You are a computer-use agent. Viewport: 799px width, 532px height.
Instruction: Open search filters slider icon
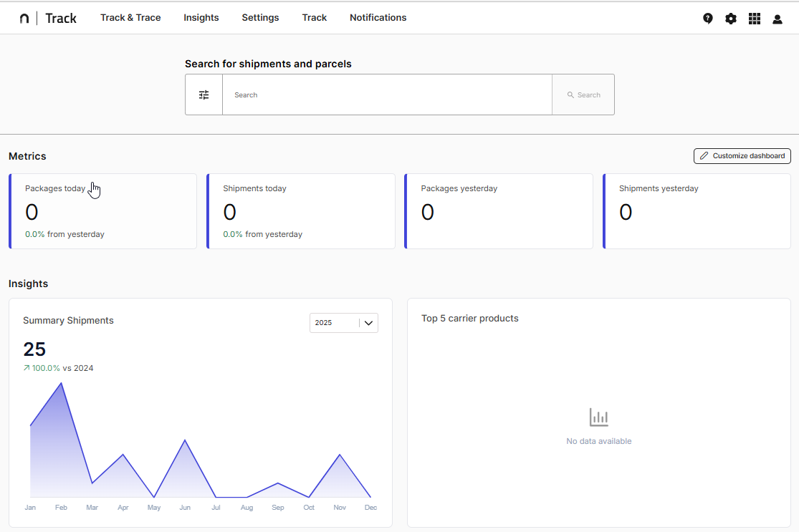coord(204,95)
